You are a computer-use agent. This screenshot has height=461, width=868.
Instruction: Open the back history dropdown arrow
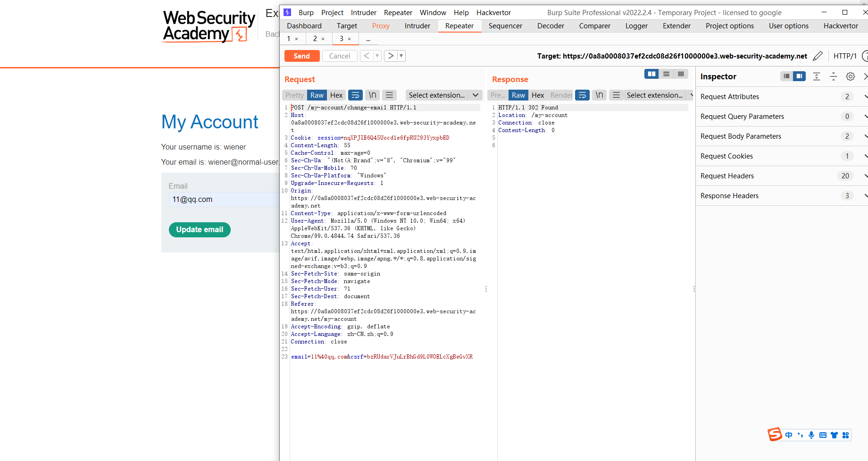[x=377, y=56]
